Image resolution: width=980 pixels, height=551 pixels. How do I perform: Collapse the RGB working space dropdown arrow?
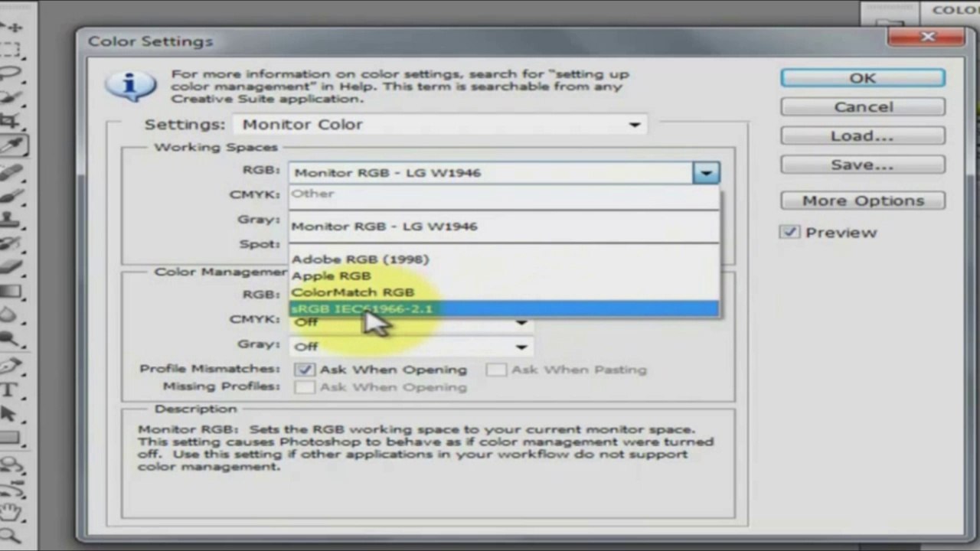tap(706, 173)
